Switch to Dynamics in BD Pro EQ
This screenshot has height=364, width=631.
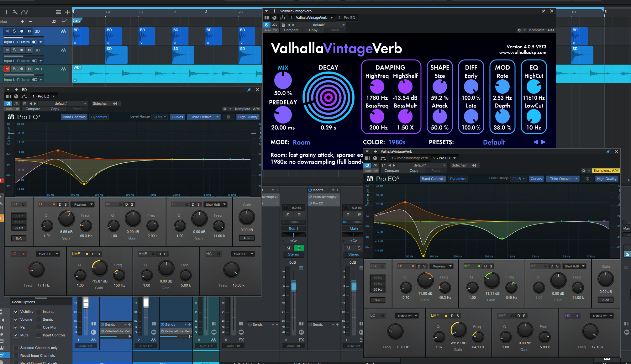[99, 117]
